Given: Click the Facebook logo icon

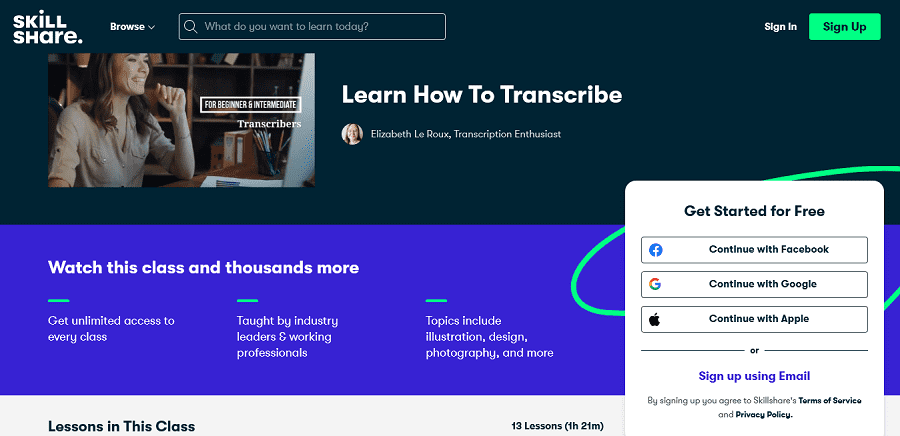Looking at the screenshot, I should coord(655,250).
